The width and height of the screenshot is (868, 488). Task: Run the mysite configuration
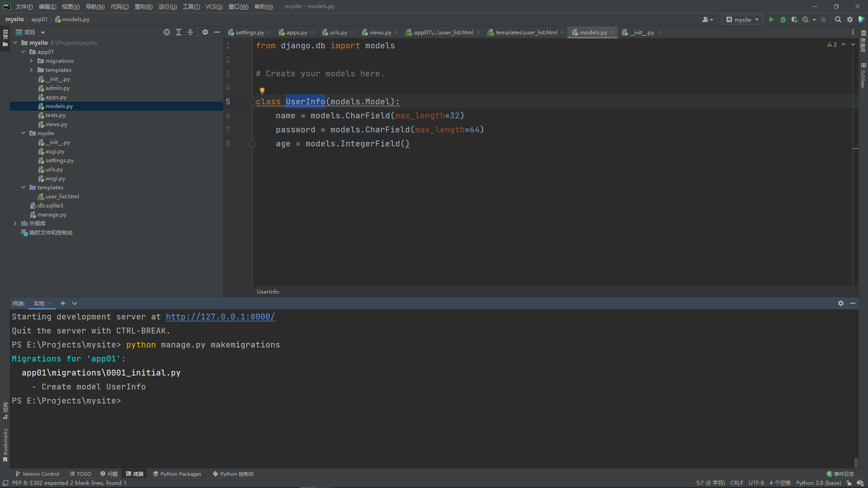coord(771,19)
